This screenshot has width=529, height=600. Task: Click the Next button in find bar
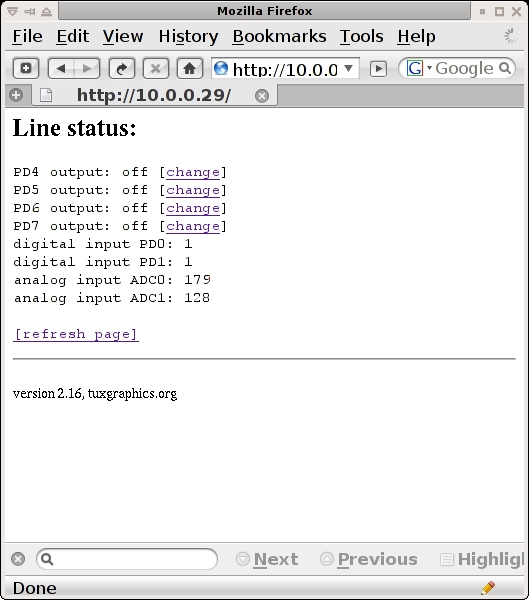267,559
